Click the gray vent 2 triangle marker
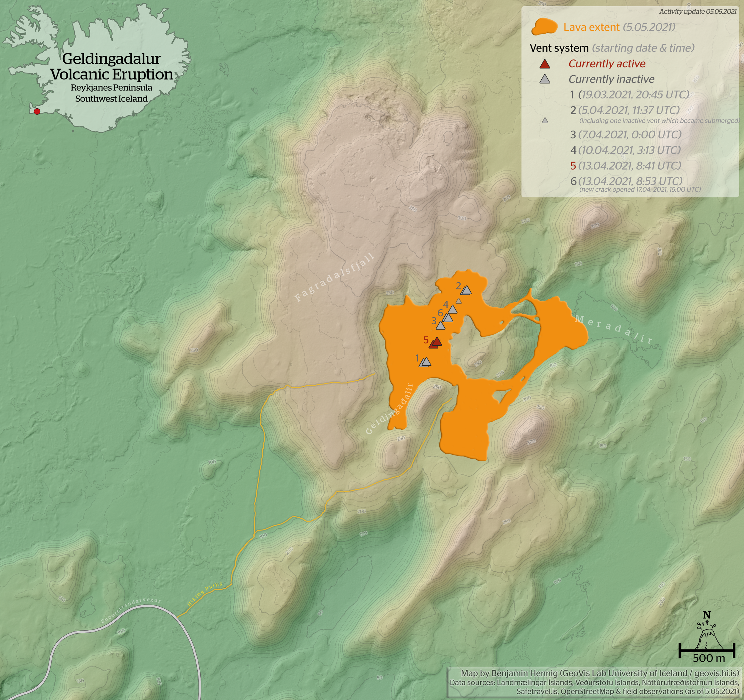This screenshot has width=744, height=700. 466,290
